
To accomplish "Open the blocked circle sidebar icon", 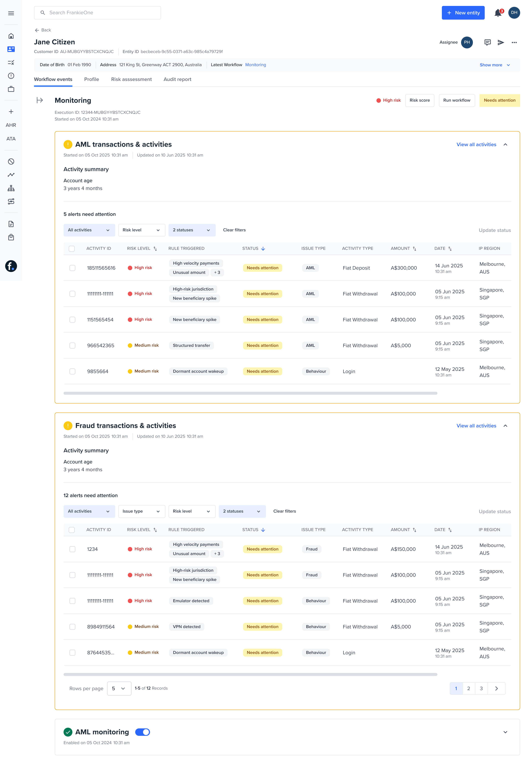I will tap(11, 161).
